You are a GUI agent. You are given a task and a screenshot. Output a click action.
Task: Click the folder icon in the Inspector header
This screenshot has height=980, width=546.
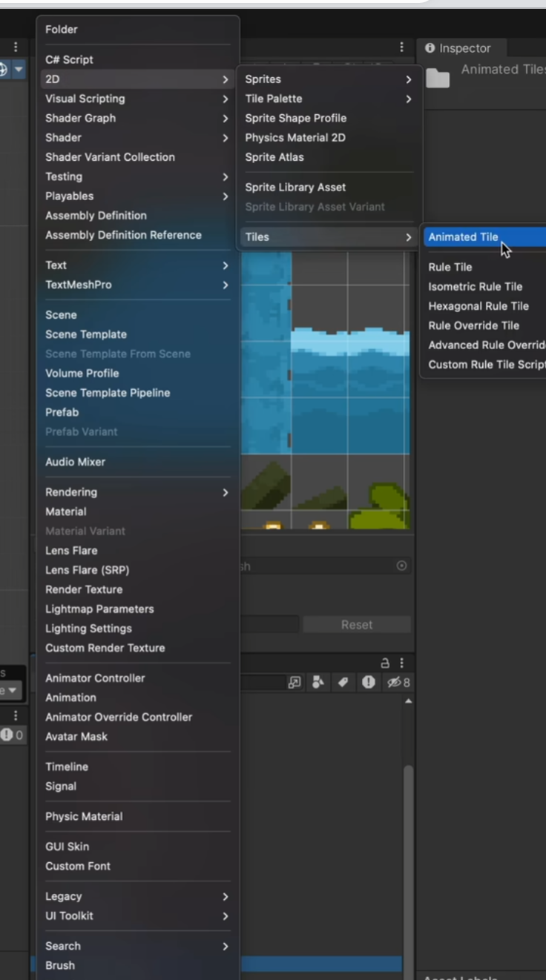(x=438, y=79)
